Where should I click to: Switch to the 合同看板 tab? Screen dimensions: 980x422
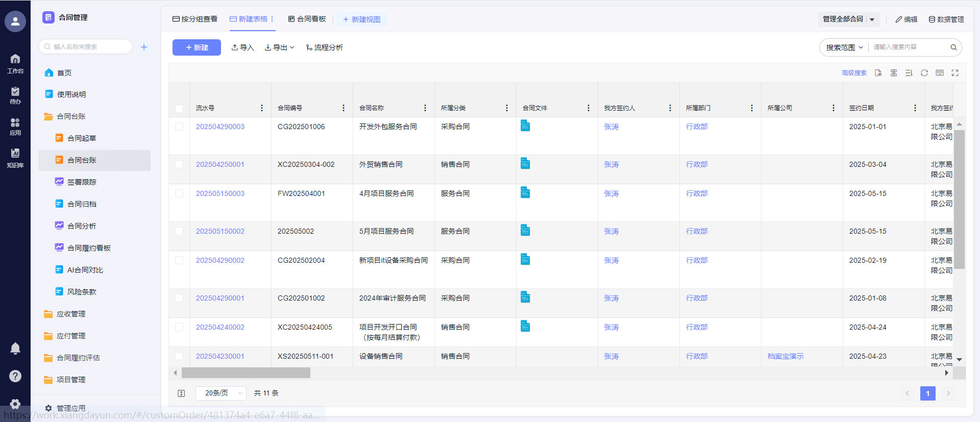307,19
